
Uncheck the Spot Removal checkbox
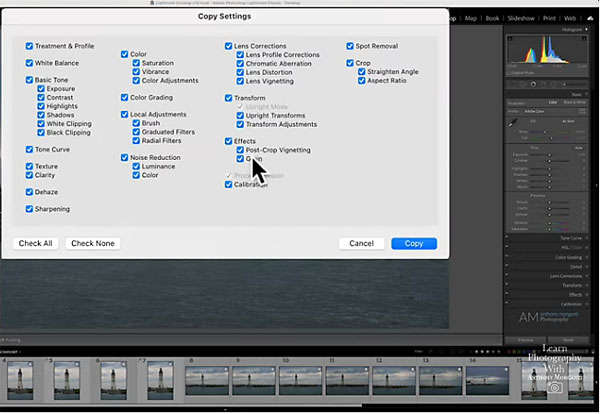coord(350,46)
